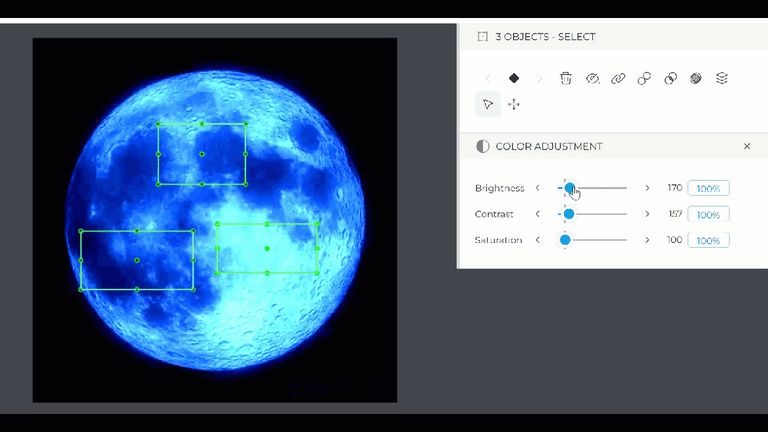Click center point of top green selection box
The width and height of the screenshot is (768, 432).
[x=202, y=154]
